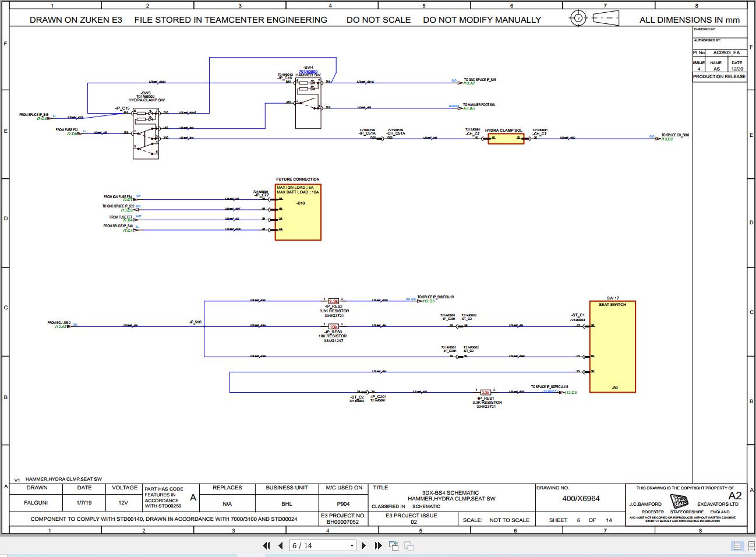Click the FROM FUSE FC1 label
The width and height of the screenshot is (756, 557).
pyautogui.click(x=67, y=130)
